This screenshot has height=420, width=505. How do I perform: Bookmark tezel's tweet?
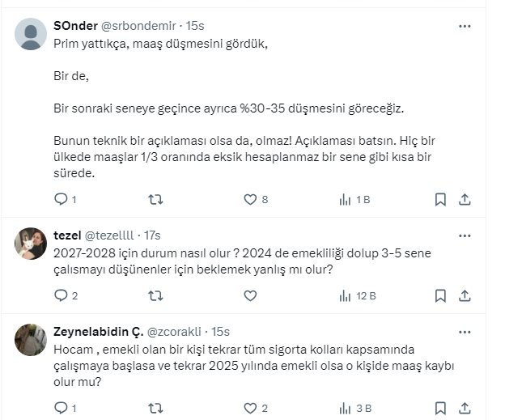[x=440, y=295]
